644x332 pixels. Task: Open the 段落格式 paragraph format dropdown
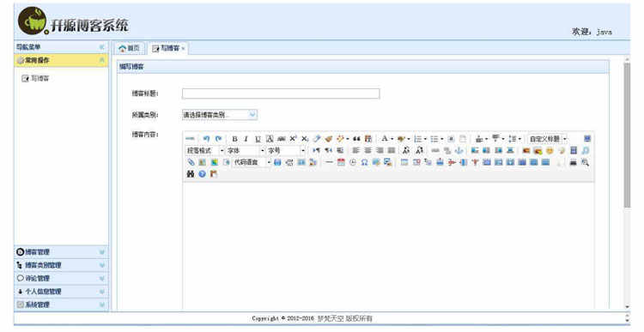(205, 151)
